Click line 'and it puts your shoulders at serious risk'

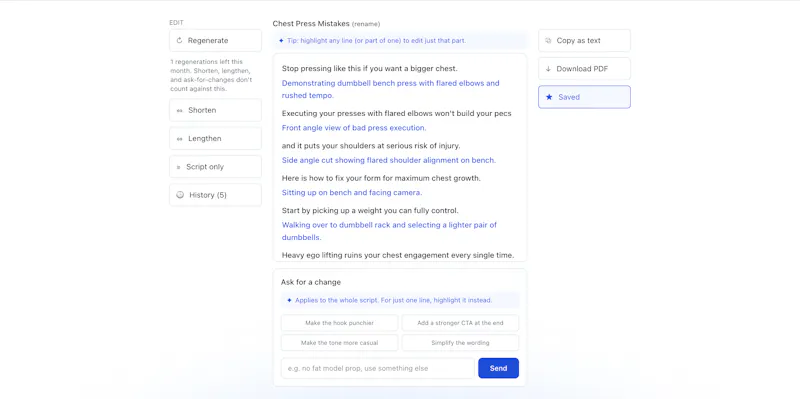[x=371, y=146]
